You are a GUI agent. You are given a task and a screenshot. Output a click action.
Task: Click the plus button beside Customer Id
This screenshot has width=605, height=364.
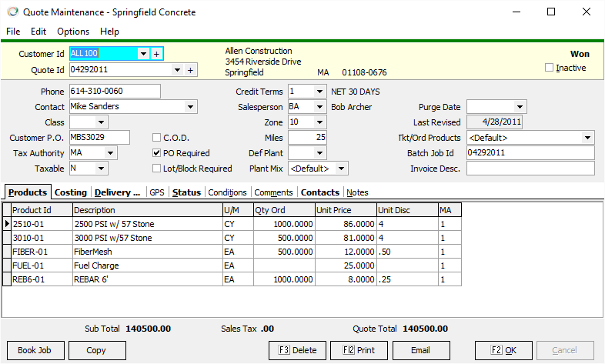(156, 54)
